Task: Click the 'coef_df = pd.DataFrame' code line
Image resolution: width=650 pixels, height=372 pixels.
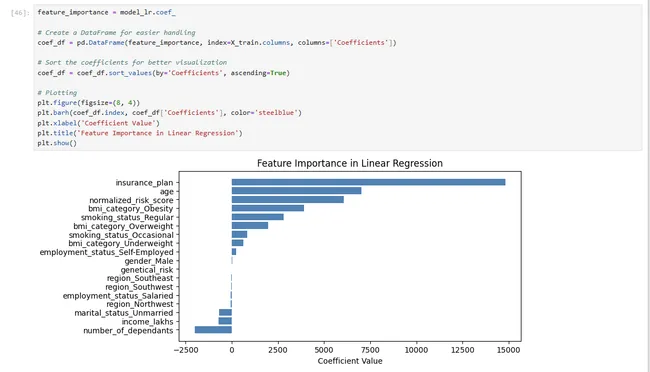Action: click(x=217, y=43)
